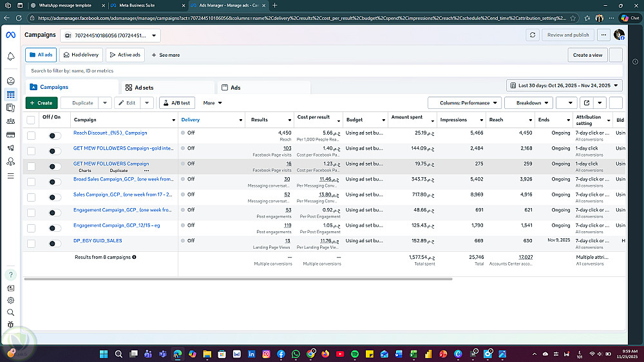Open the megaphone advertising icon in the sidebar
The image size is (644, 362).
(11, 148)
